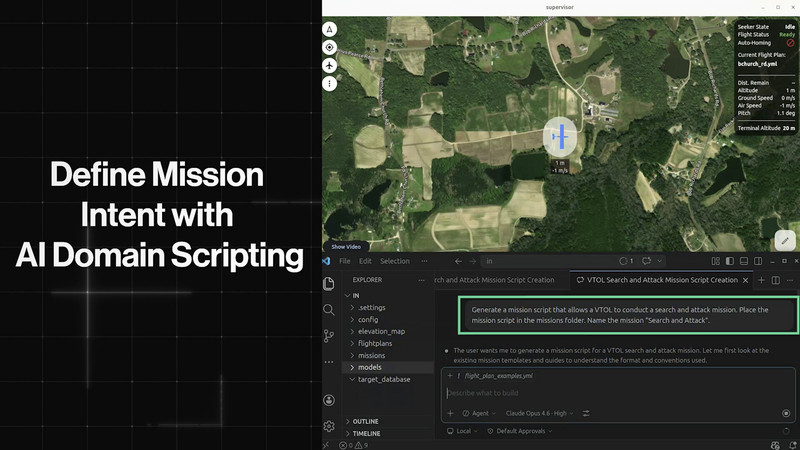Click the pencil edit button on map
800x450 pixels.
click(x=785, y=241)
